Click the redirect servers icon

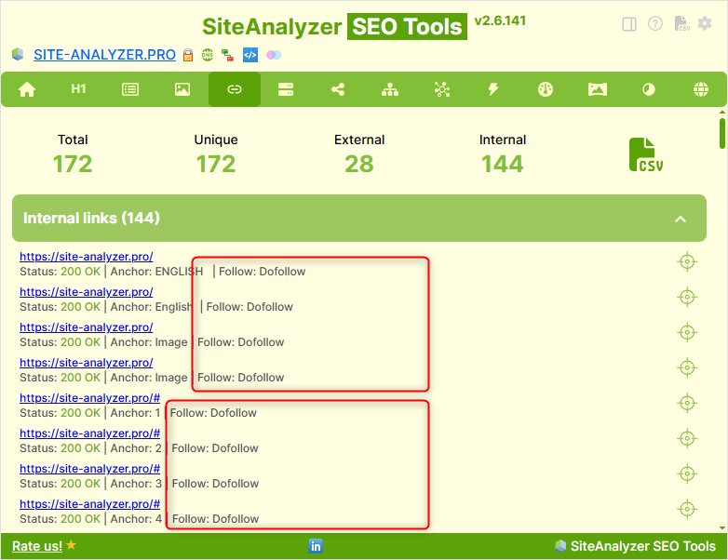click(227, 55)
